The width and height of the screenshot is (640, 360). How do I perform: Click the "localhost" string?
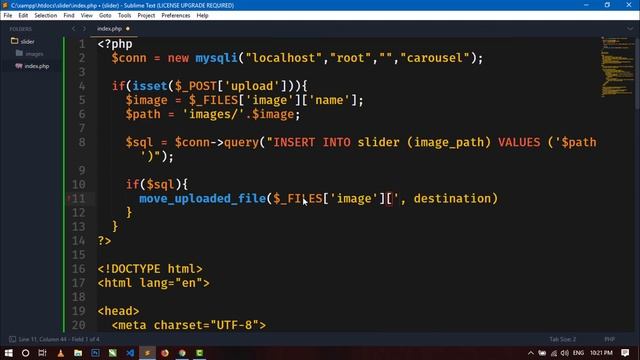[x=284, y=58]
